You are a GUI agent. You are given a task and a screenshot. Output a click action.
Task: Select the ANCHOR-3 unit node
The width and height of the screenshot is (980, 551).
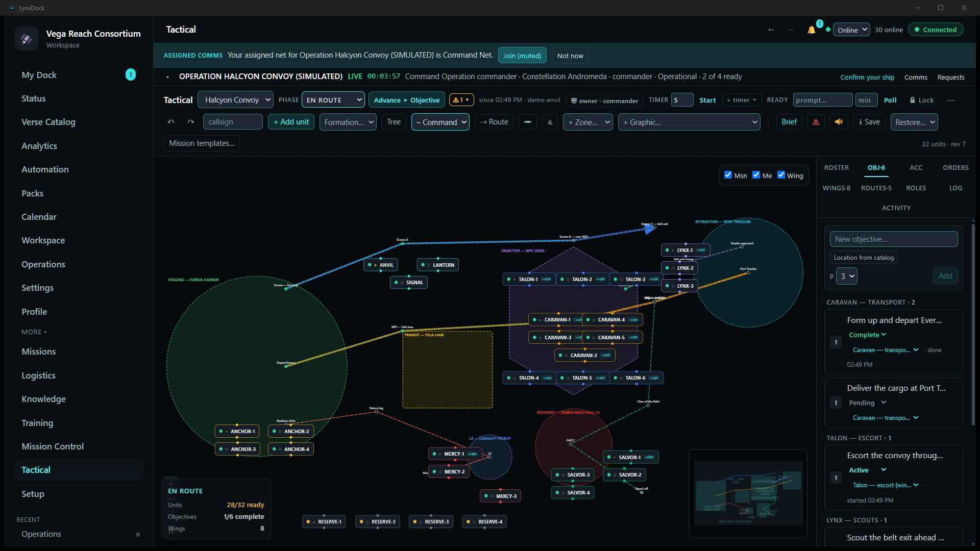[x=238, y=449]
